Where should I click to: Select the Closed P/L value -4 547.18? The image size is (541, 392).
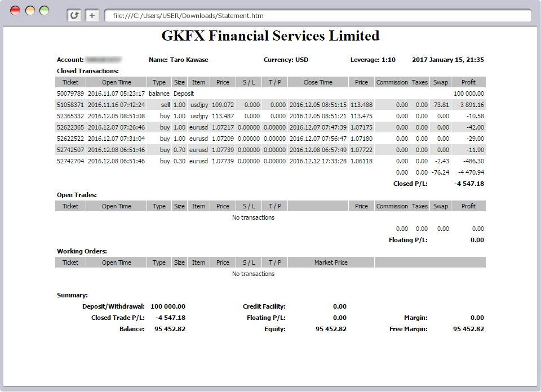469,184
